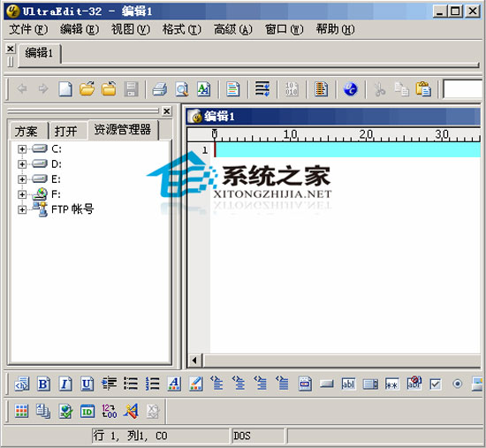
Task: Open the 视图(V) menu
Action: click(x=131, y=29)
